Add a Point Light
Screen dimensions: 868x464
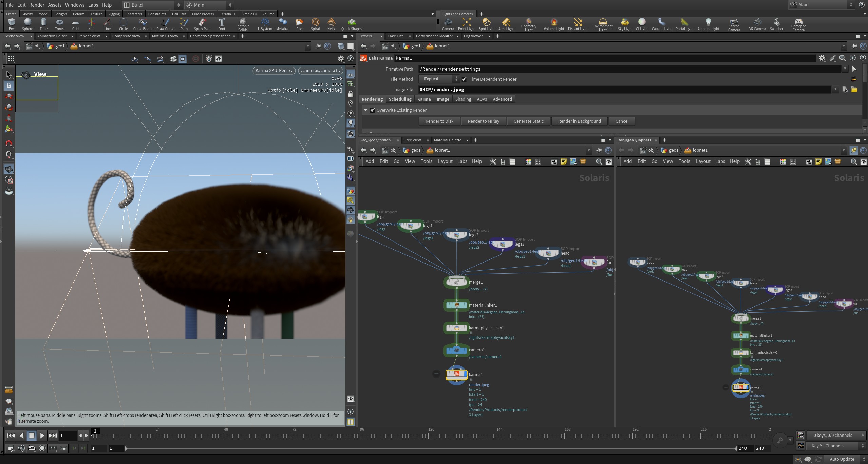pyautogui.click(x=466, y=24)
